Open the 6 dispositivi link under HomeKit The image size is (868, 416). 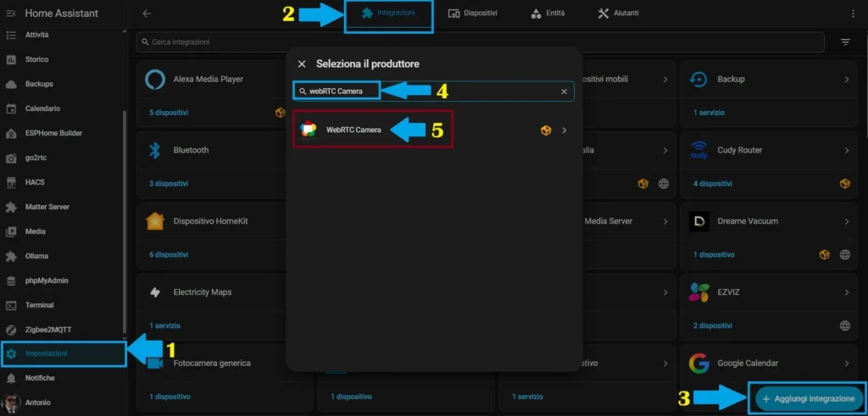169,254
